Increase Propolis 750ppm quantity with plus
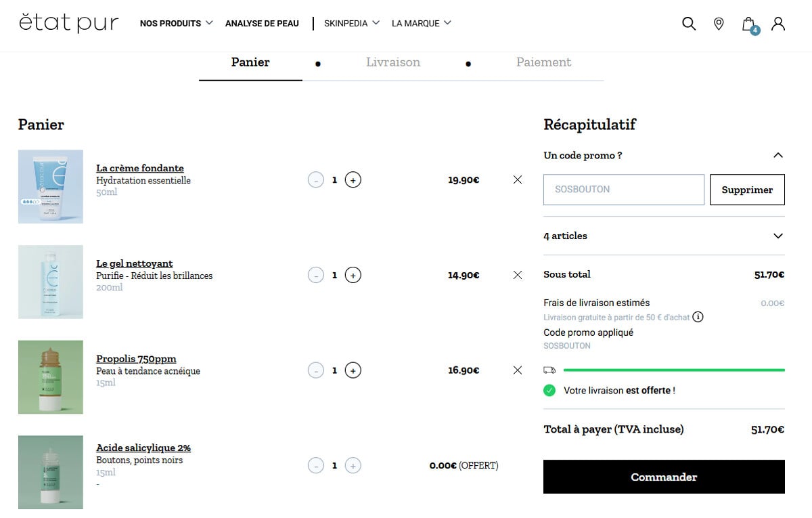The height and width of the screenshot is (518, 812). (353, 370)
